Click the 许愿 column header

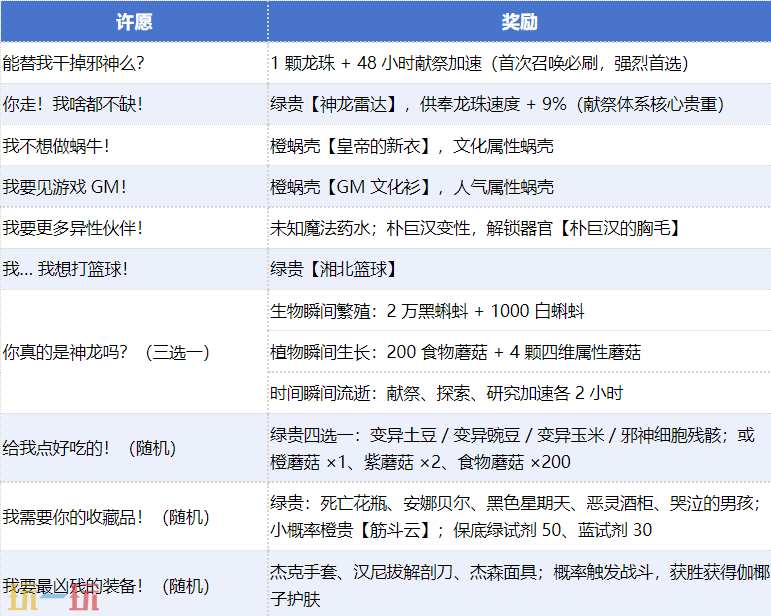[x=134, y=21]
